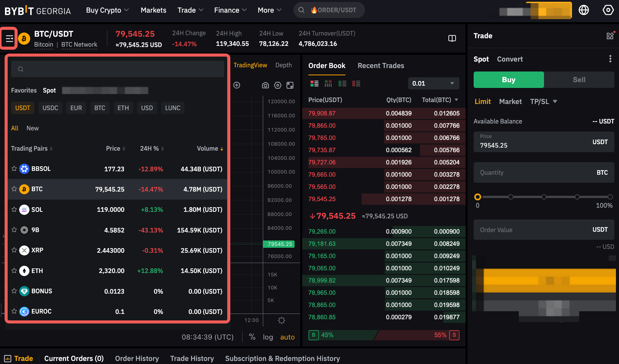Select the USDC quote currency filter
619x364 pixels.
(50, 108)
